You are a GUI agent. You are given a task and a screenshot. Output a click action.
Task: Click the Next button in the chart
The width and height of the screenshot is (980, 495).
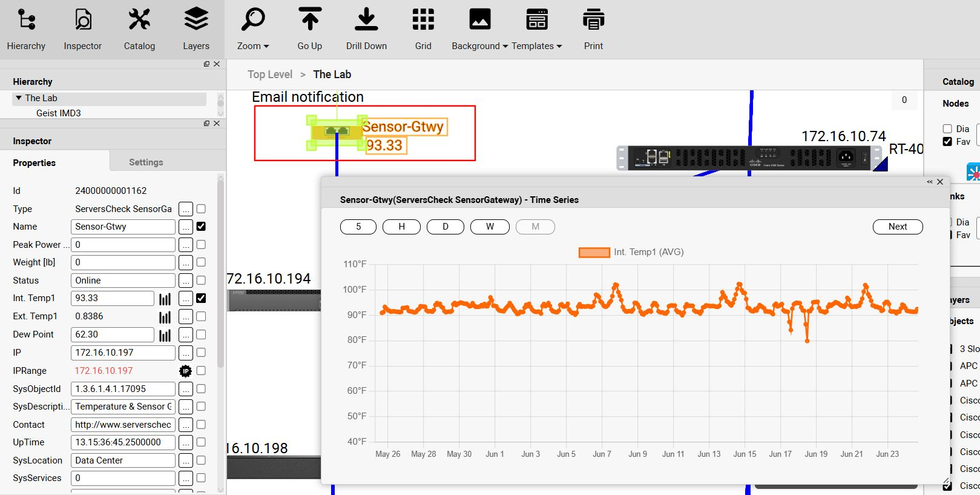(898, 227)
